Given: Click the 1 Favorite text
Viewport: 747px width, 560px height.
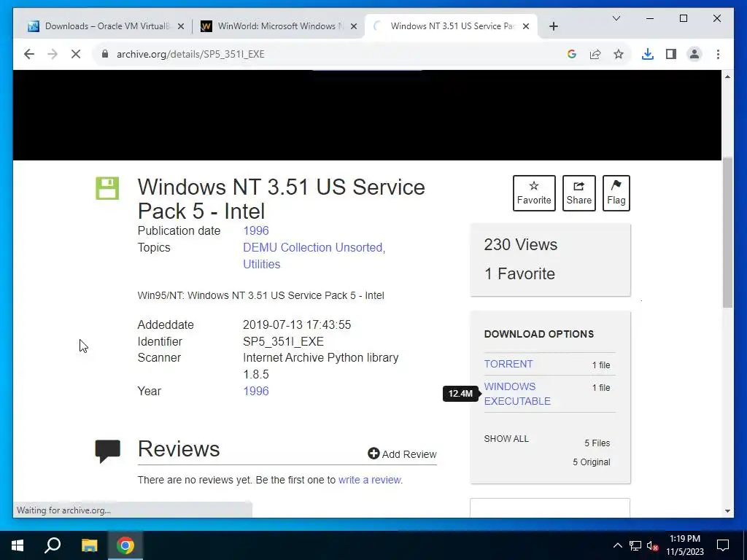Looking at the screenshot, I should pyautogui.click(x=519, y=274).
